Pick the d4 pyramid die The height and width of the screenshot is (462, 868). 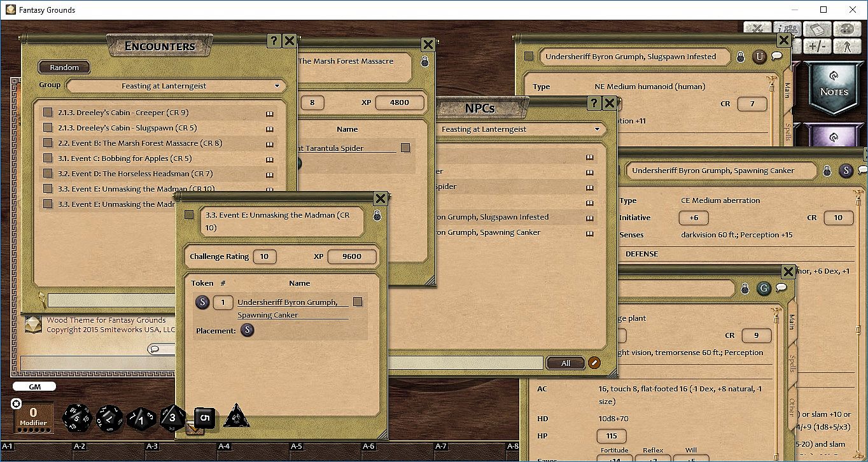pyautogui.click(x=236, y=416)
